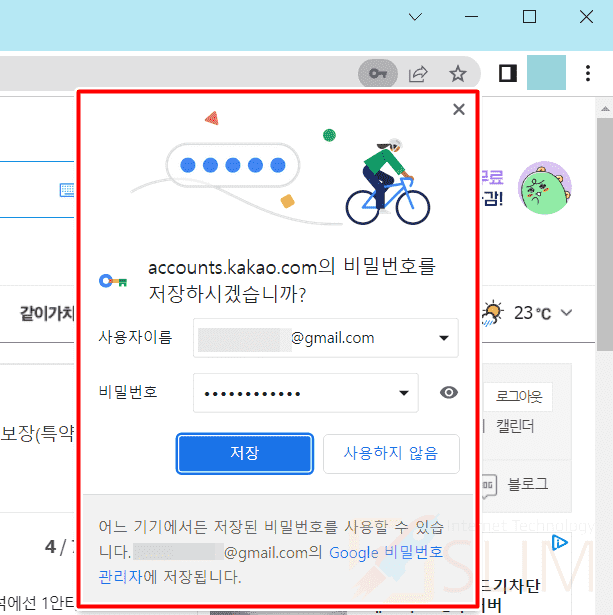Viewport: 613px width, 615px height.
Task: Maximize the browser window
Action: tap(529, 17)
